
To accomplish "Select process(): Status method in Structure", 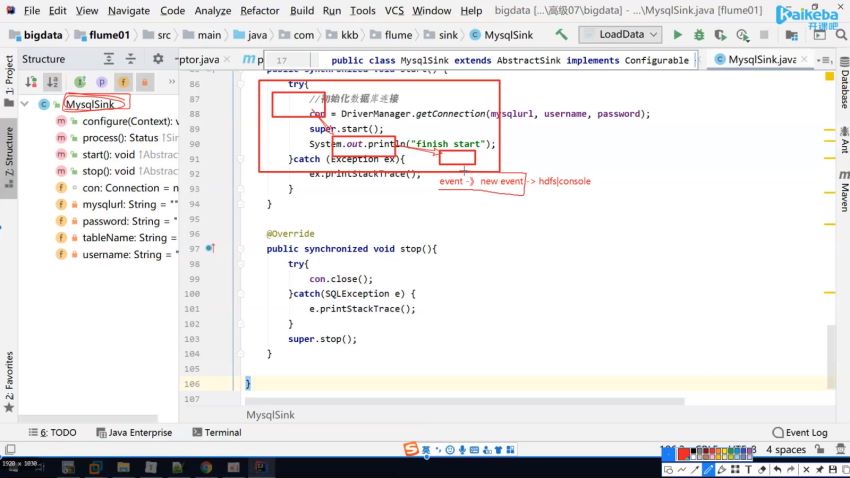I will 117,138.
